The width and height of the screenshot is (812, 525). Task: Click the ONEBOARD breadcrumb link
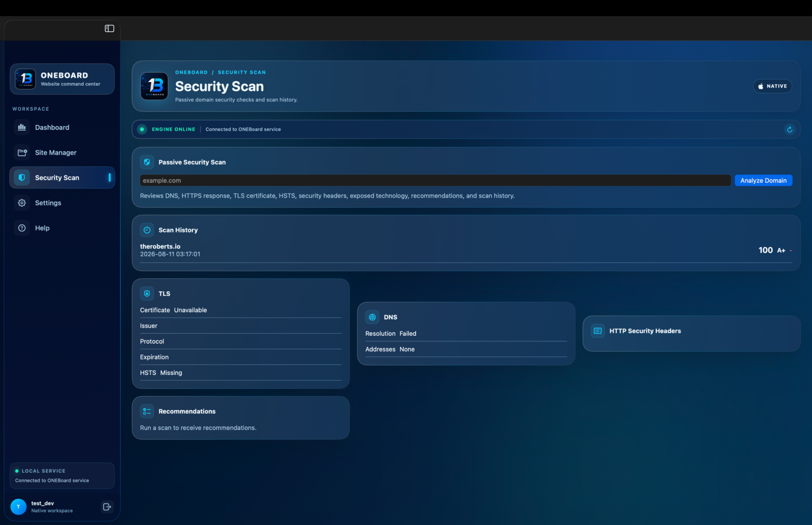192,73
